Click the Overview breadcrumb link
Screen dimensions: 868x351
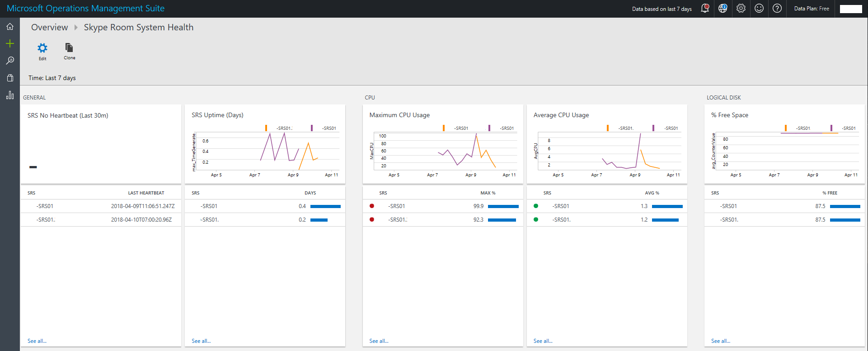tap(50, 27)
